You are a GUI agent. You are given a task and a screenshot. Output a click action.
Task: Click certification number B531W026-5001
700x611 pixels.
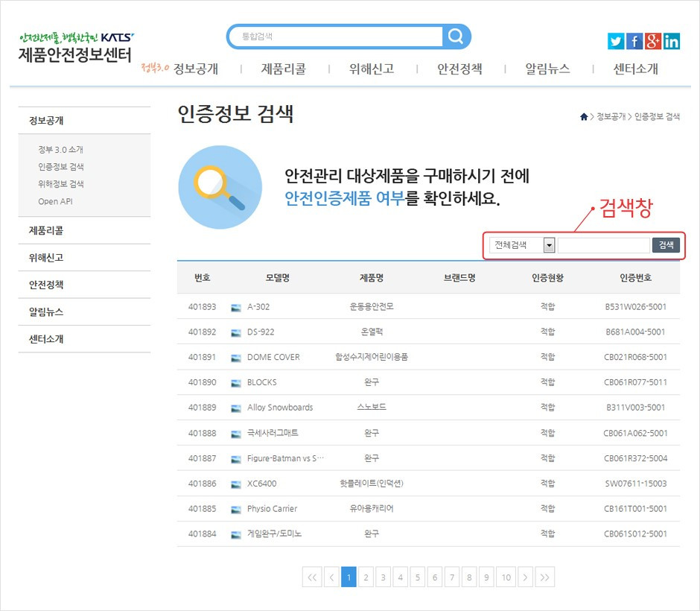click(635, 307)
